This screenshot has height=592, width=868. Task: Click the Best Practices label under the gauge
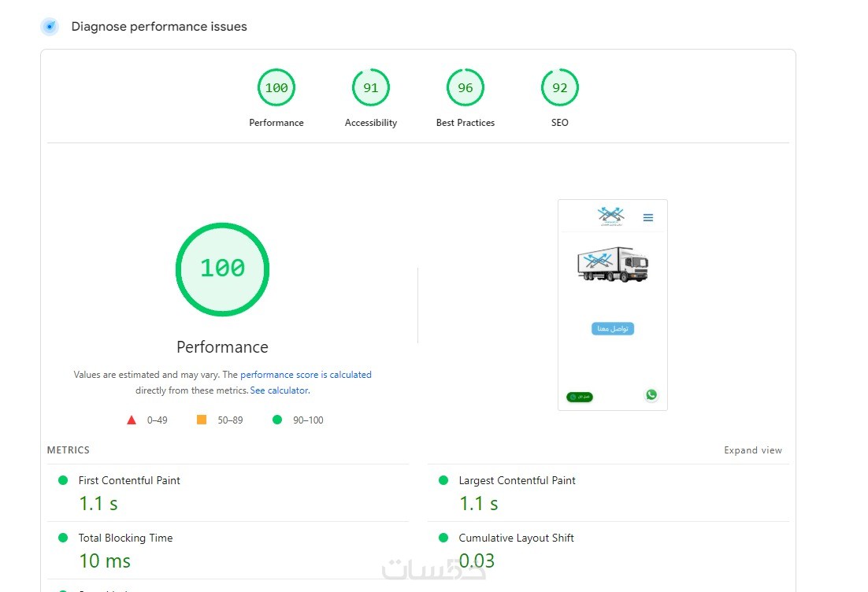(x=466, y=123)
